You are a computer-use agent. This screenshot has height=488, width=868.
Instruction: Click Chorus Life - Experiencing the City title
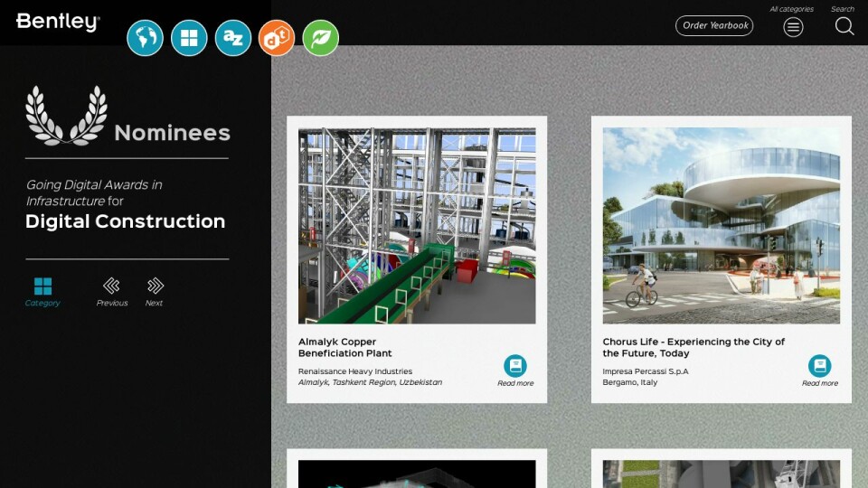tap(693, 347)
